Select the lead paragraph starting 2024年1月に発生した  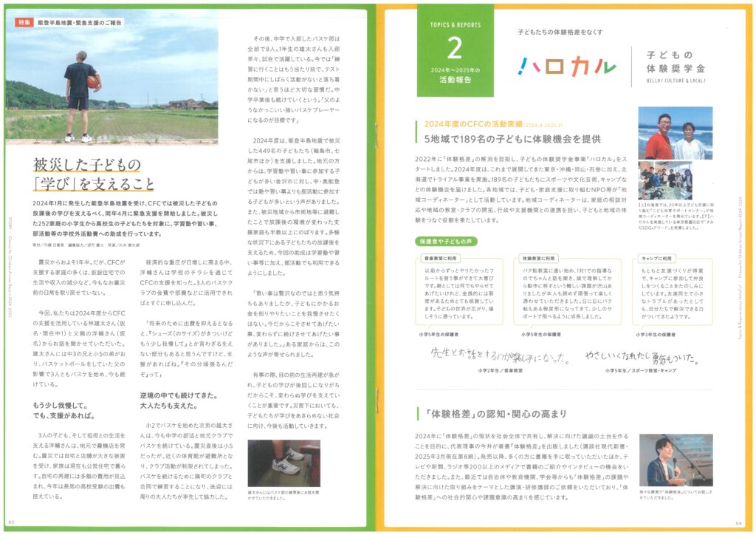click(126, 219)
